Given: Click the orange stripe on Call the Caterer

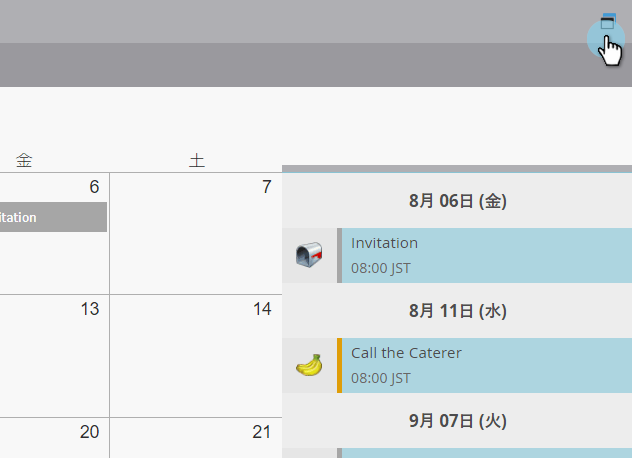Looking at the screenshot, I should pos(339,365).
